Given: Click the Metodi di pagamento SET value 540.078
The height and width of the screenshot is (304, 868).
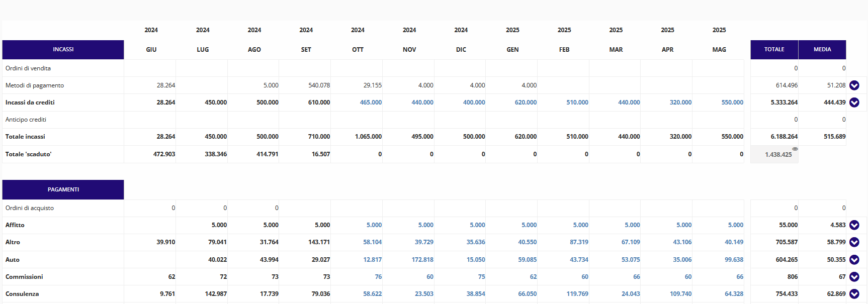Looking at the screenshot, I should (319, 85).
